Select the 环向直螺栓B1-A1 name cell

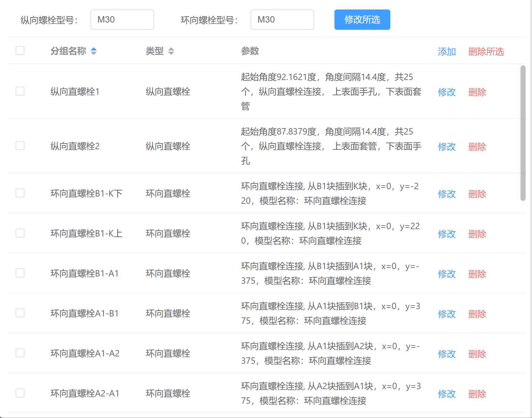(85, 274)
